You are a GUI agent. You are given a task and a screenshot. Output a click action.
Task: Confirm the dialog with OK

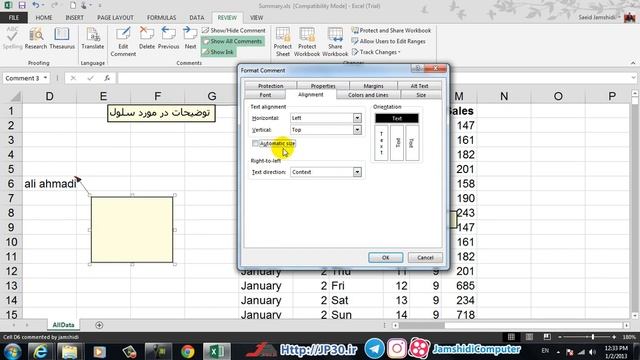tap(385, 258)
